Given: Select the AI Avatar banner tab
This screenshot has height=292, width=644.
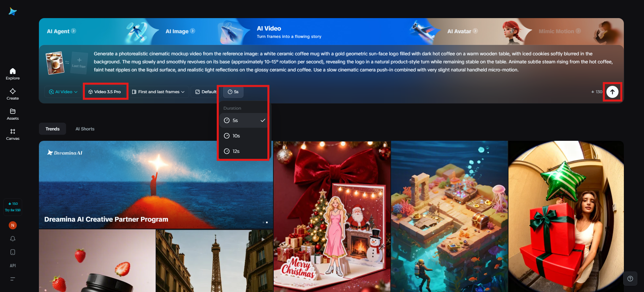Looking at the screenshot, I should [x=463, y=31].
